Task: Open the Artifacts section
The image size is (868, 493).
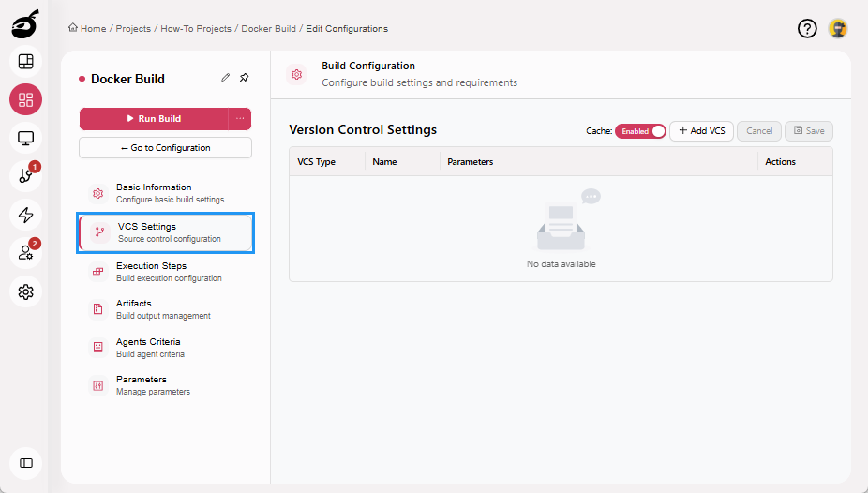Action: pos(166,309)
